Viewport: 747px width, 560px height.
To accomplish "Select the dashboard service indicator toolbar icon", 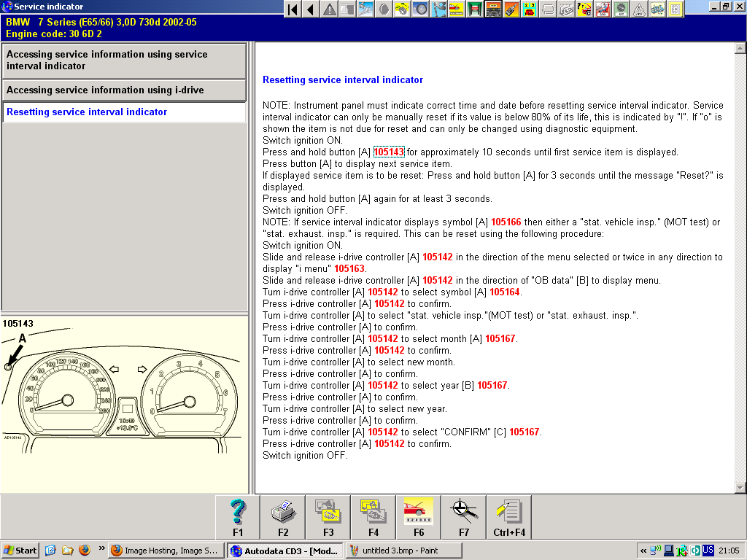I will pyautogui.click(x=493, y=9).
